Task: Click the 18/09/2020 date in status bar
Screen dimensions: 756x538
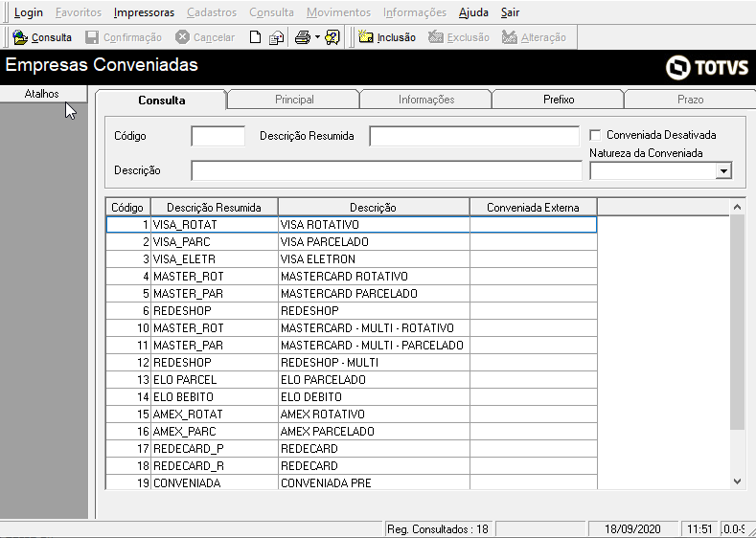Action: tap(632, 529)
